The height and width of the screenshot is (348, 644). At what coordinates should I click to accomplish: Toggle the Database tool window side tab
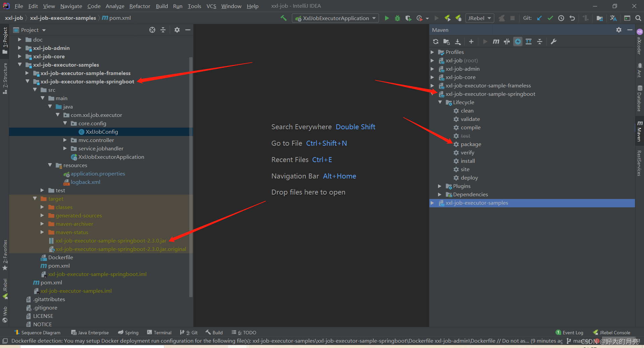640,98
